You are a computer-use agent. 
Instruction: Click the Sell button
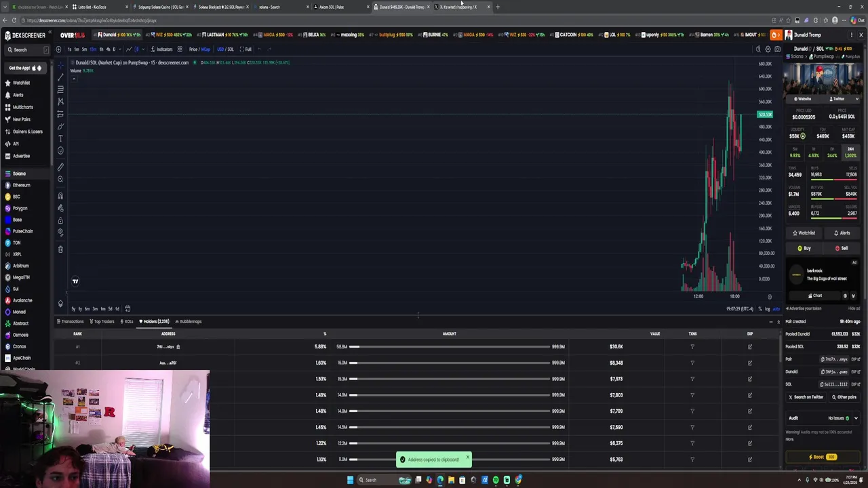coord(842,248)
